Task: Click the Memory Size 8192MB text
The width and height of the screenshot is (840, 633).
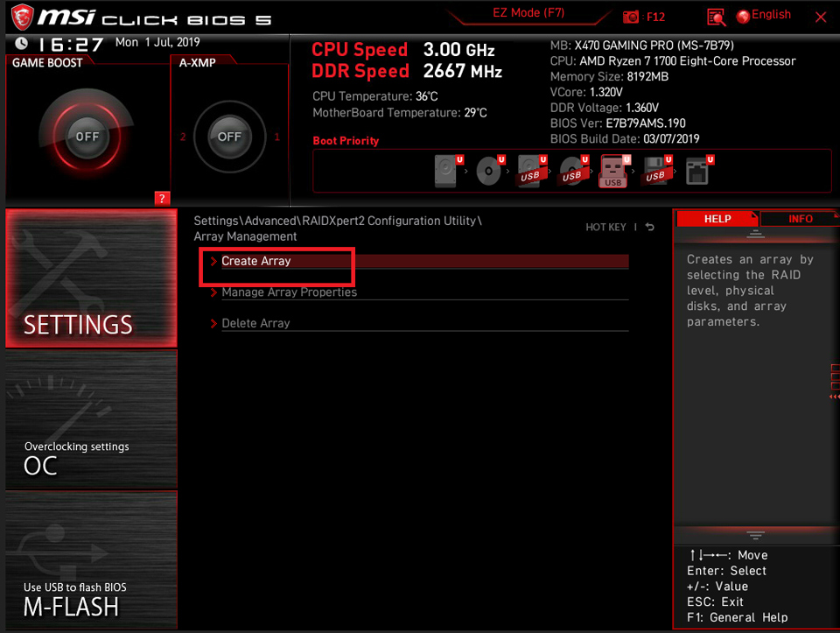Action: click(x=609, y=77)
